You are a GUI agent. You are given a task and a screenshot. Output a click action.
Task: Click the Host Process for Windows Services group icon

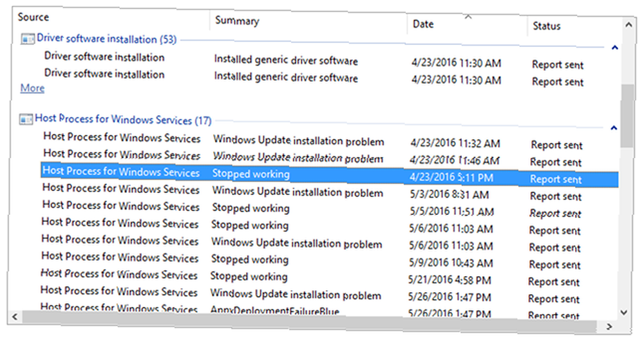coord(26,120)
